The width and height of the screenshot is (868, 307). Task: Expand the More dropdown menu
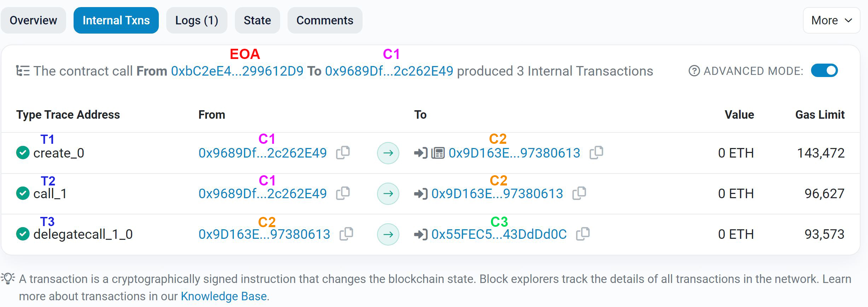[831, 20]
